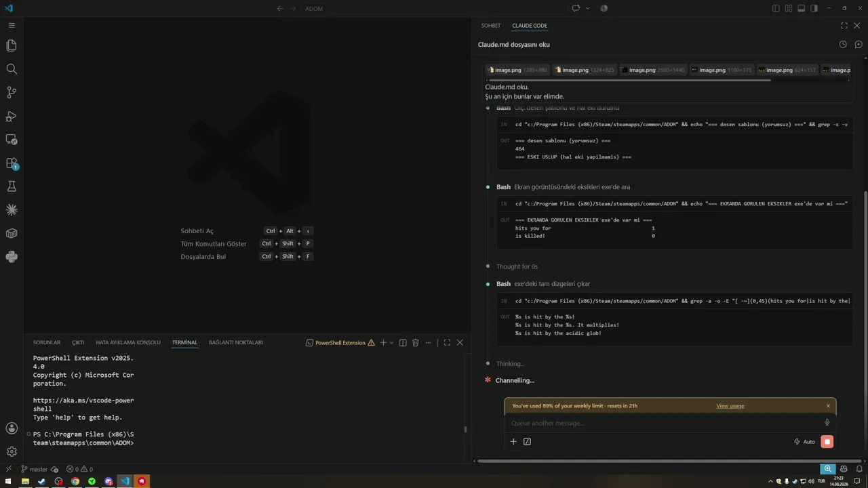Expand the 'Thought for 0s' entry

(517, 267)
